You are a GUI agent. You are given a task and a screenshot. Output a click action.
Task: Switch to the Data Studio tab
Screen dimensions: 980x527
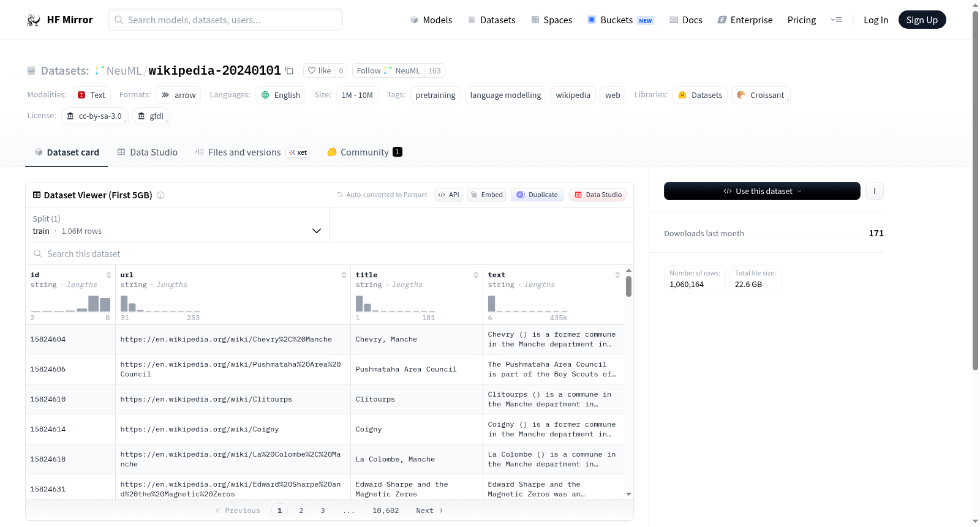pyautogui.click(x=148, y=152)
